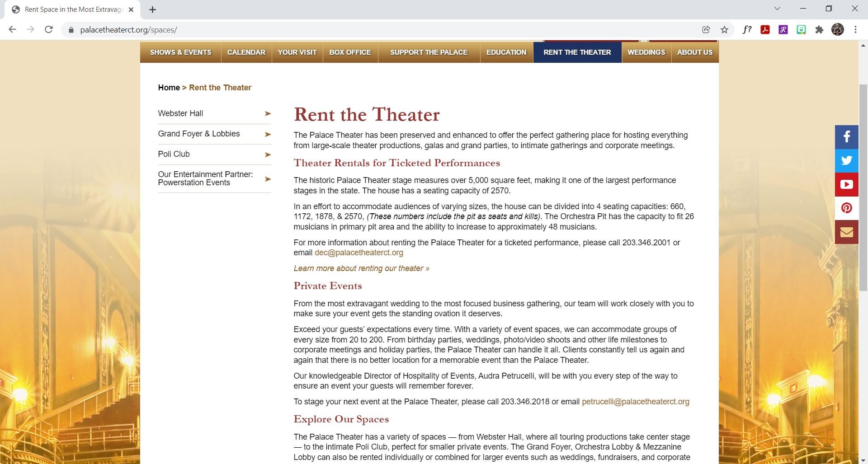Click scrollbar up arrow

pos(863,45)
